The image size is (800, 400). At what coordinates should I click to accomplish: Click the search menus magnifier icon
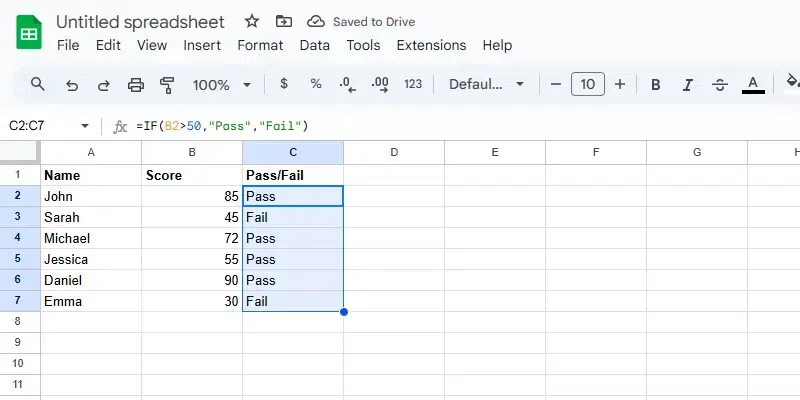(x=38, y=84)
